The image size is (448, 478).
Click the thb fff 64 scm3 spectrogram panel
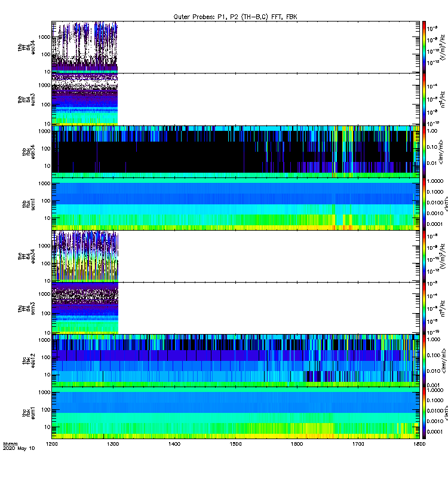pyautogui.click(x=235, y=99)
